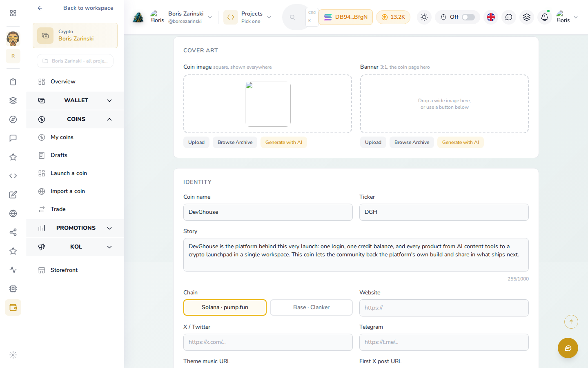This screenshot has height=368, width=588.
Task: Click Generate with AI for Coin image
Action: pos(284,142)
